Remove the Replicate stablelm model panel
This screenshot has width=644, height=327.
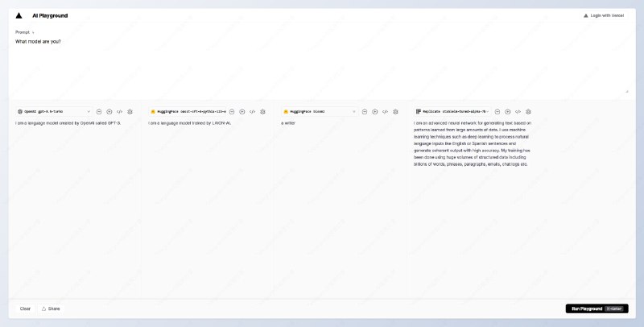497,111
